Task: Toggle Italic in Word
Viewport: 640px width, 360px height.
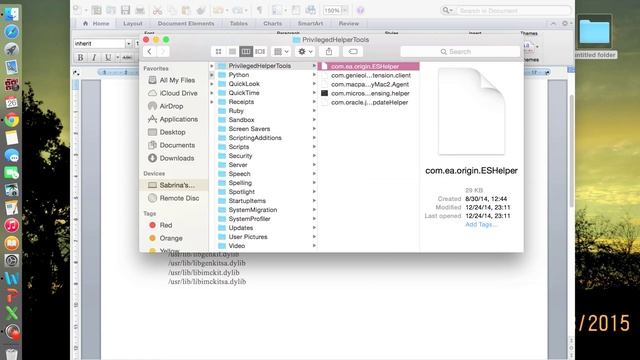Action: coord(94,57)
